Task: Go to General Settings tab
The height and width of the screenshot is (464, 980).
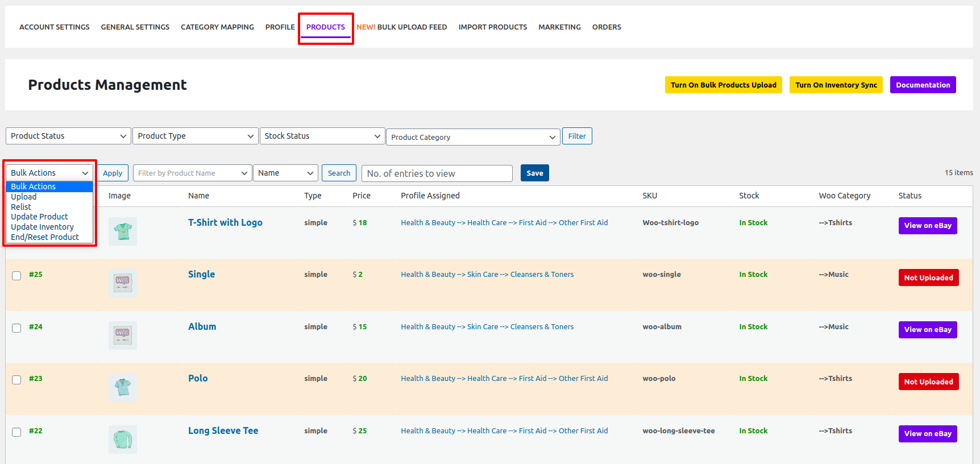Action: [x=135, y=27]
